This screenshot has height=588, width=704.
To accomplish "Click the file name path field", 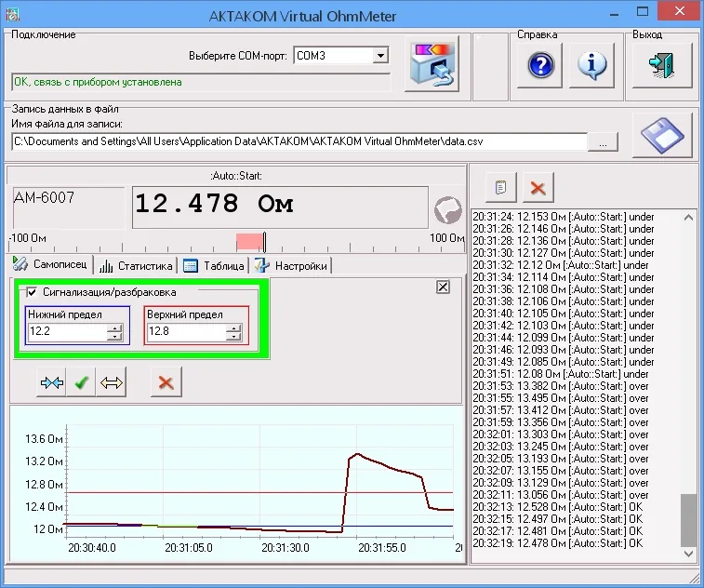I will (299, 141).
